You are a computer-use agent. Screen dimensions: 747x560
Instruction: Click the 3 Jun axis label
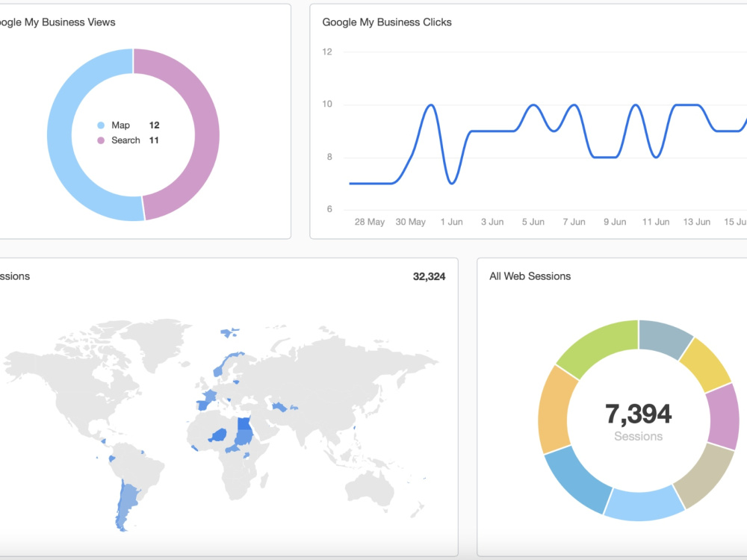pyautogui.click(x=492, y=222)
